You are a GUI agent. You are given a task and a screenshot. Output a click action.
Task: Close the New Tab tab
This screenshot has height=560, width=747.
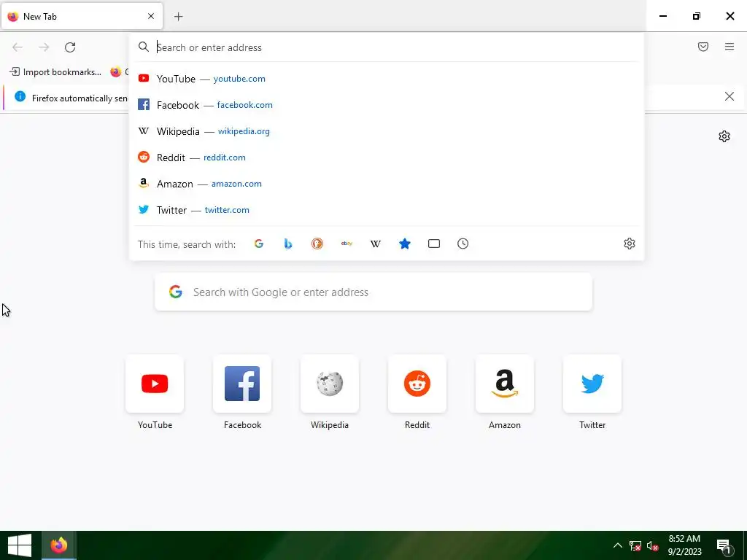pyautogui.click(x=151, y=16)
